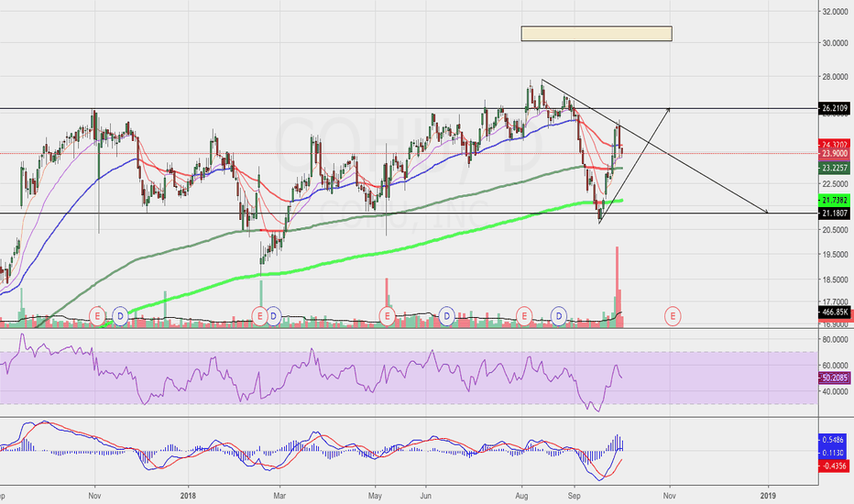Viewport: 854px width, 504px height.
Task: Select the yellow rectangle target zone drawing
Action: 597,33
